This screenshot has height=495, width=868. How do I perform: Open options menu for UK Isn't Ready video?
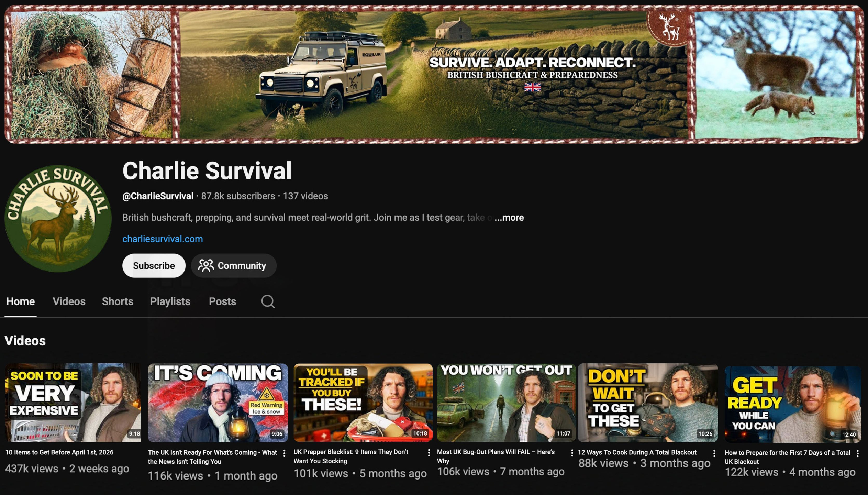click(x=284, y=453)
